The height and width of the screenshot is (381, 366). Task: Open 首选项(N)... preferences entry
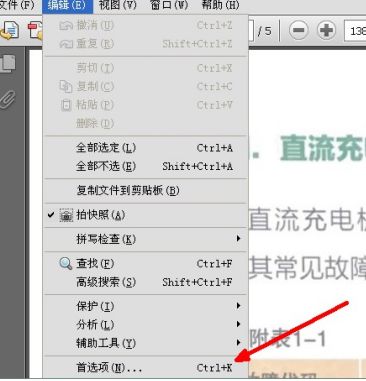[x=146, y=368]
